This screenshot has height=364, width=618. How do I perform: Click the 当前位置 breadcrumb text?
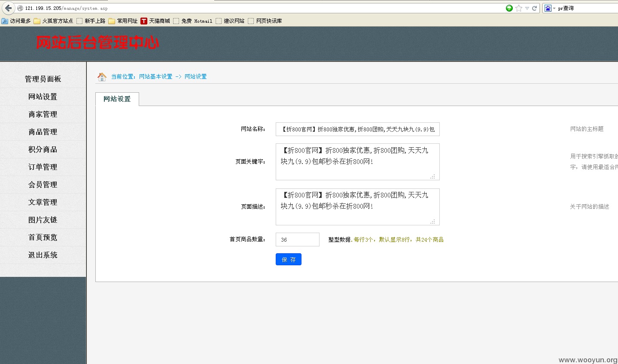pos(123,76)
